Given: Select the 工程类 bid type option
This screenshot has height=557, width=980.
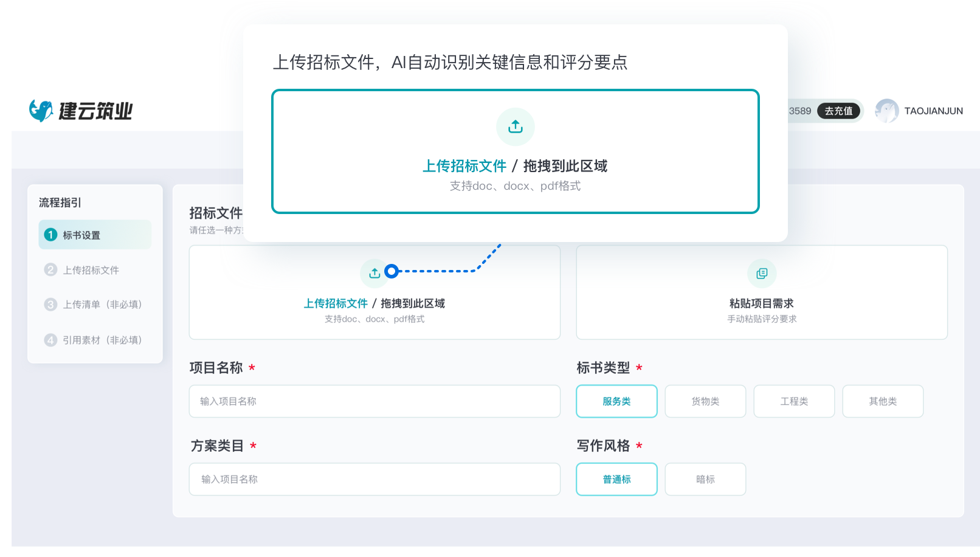Looking at the screenshot, I should (794, 401).
